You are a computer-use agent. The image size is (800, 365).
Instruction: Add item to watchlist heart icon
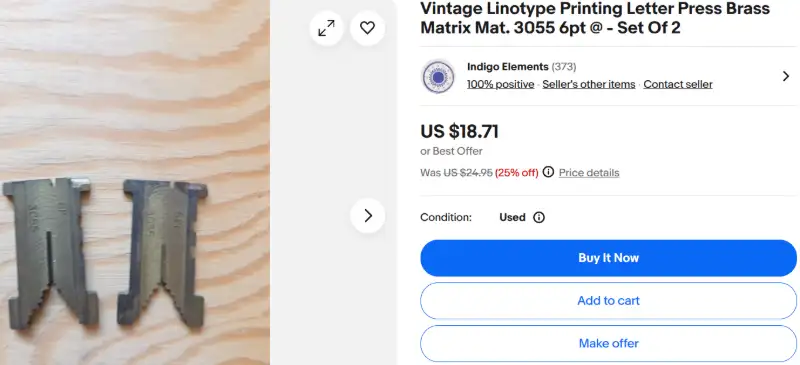coord(367,28)
